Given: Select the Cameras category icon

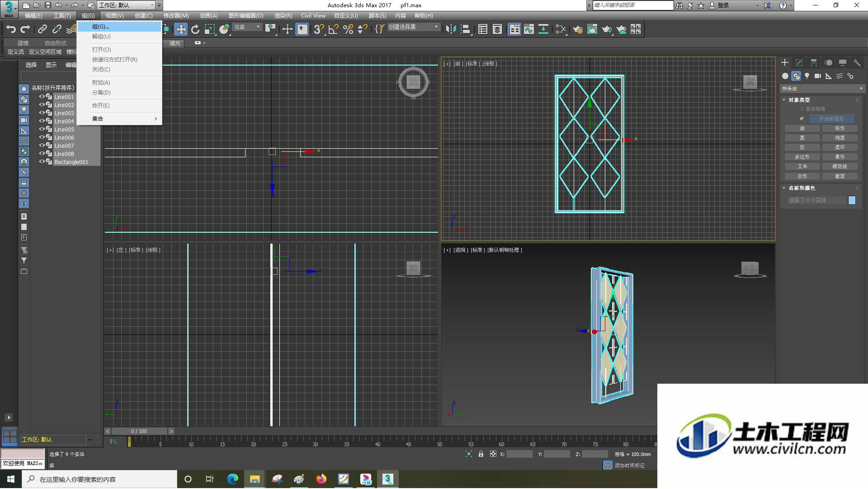Looking at the screenshot, I should pyautogui.click(x=818, y=76).
